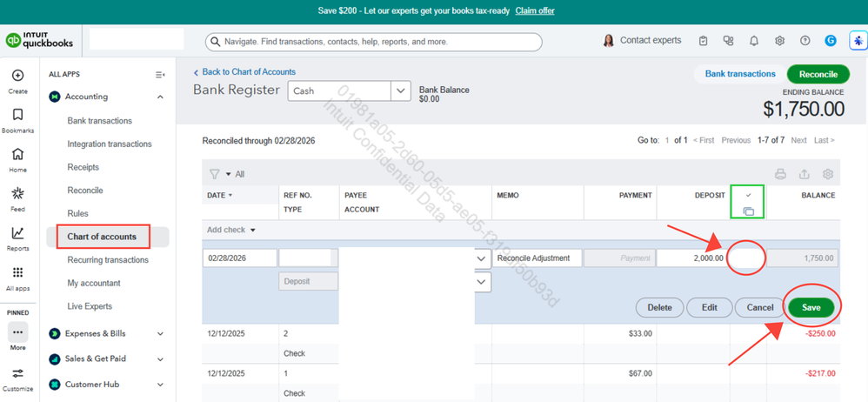Select the $33.00 payment cell
Image resolution: width=868 pixels, height=402 pixels.
pos(620,334)
